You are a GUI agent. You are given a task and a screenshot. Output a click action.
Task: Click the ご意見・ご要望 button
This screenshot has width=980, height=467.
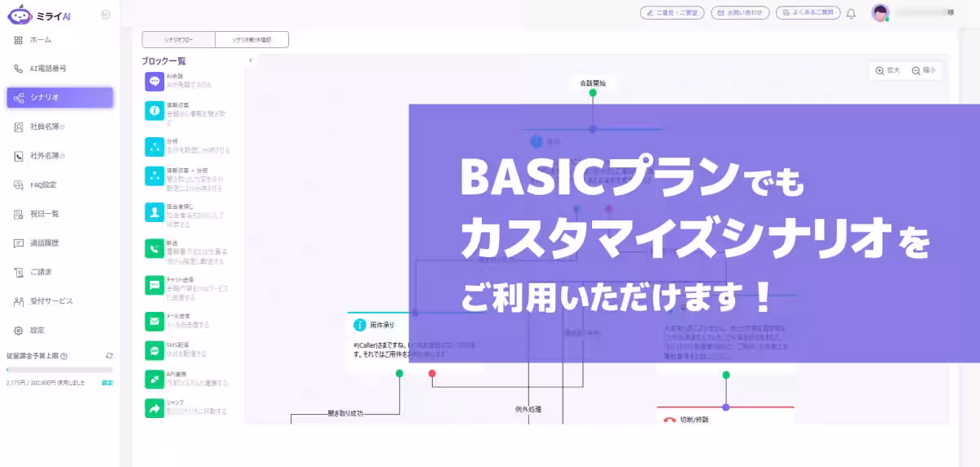(673, 13)
